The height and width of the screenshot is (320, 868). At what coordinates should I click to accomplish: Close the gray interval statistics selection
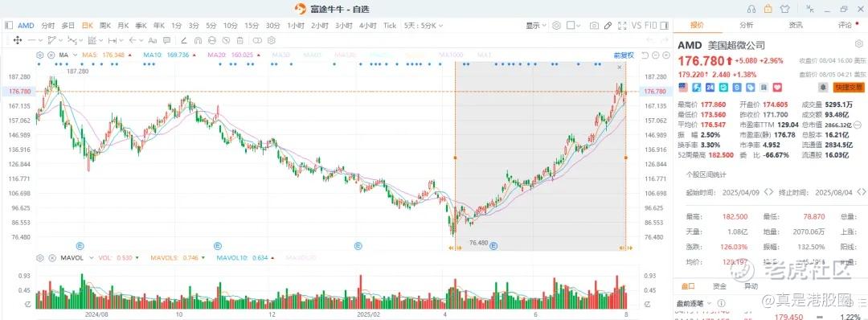[x=620, y=67]
